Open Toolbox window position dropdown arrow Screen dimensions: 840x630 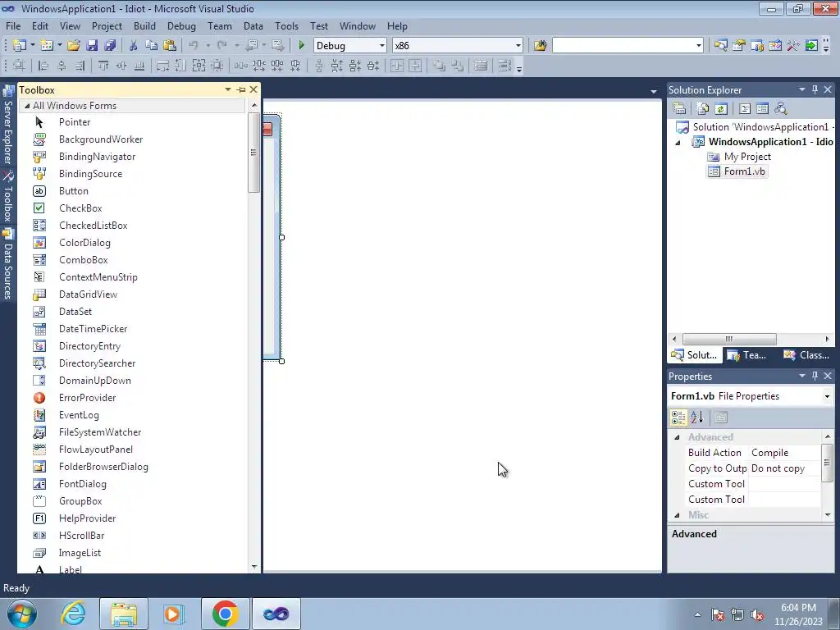[x=228, y=90]
